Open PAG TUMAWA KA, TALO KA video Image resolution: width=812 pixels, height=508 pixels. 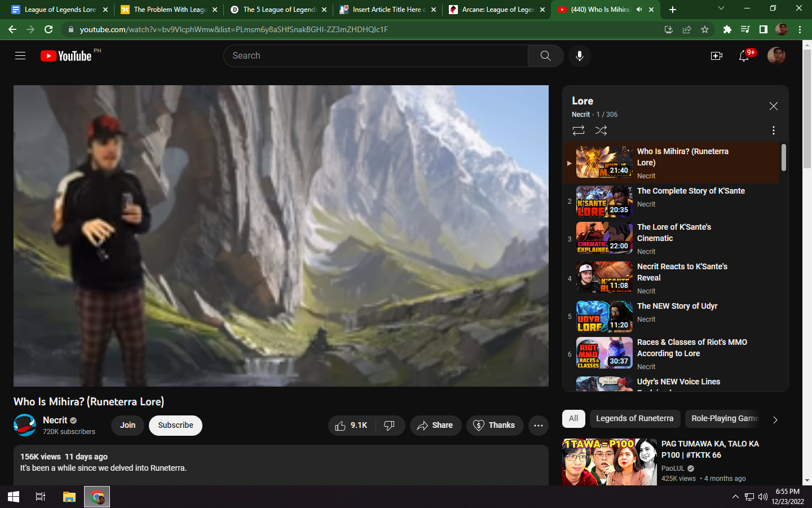click(x=710, y=449)
